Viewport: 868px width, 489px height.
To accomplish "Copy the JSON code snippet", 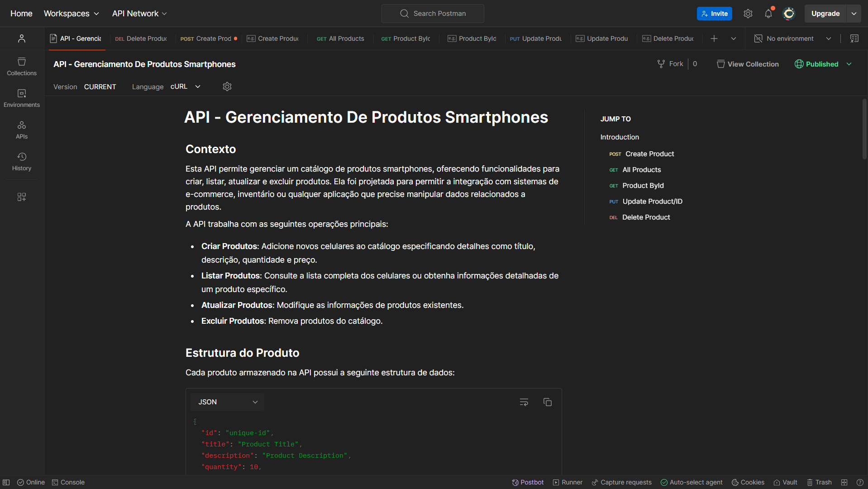I will tap(547, 402).
